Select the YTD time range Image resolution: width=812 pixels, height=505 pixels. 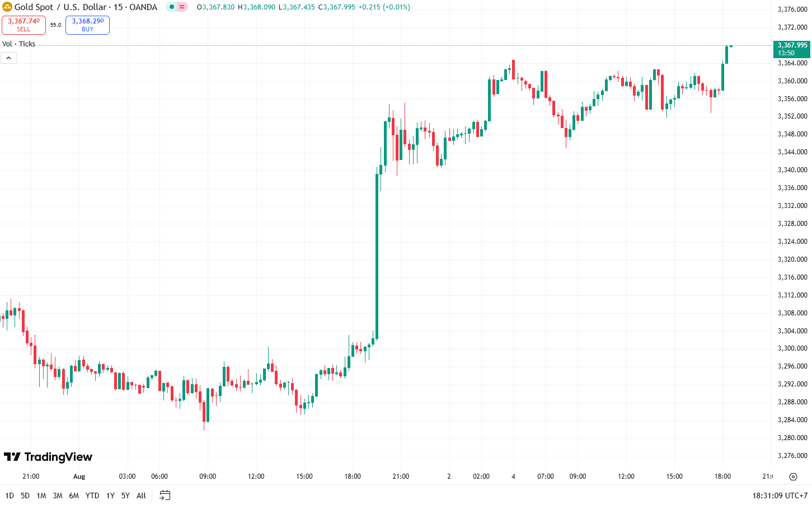(92, 495)
